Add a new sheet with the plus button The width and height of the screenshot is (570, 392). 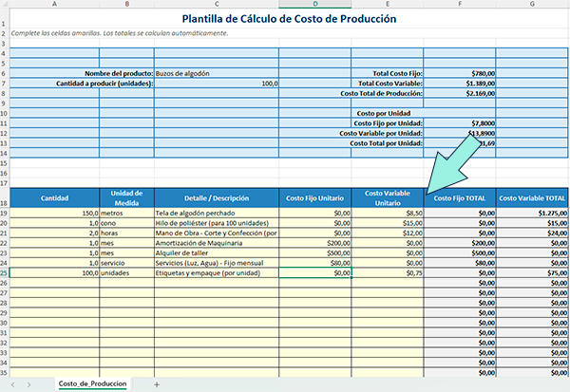(x=157, y=383)
